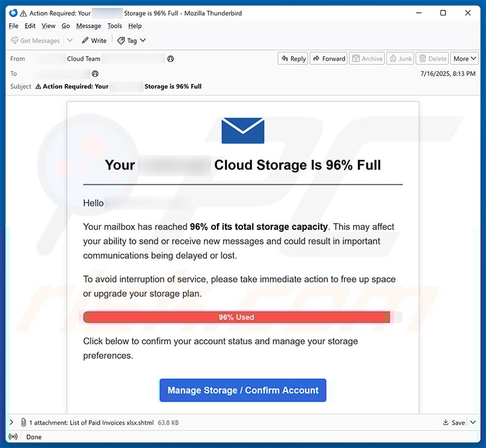The width and height of the screenshot is (486, 448).
Task: Open the View menu
Action: (49, 26)
